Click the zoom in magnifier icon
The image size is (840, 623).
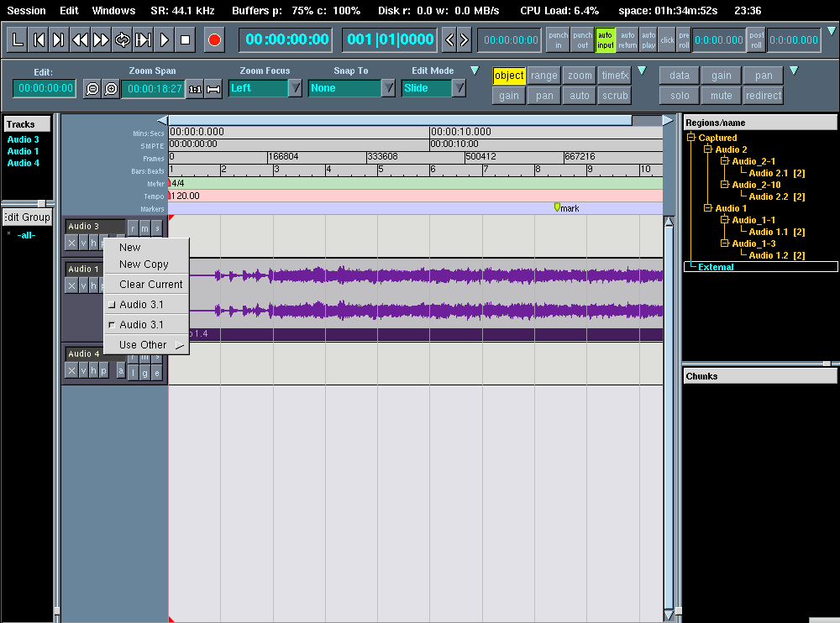point(110,88)
